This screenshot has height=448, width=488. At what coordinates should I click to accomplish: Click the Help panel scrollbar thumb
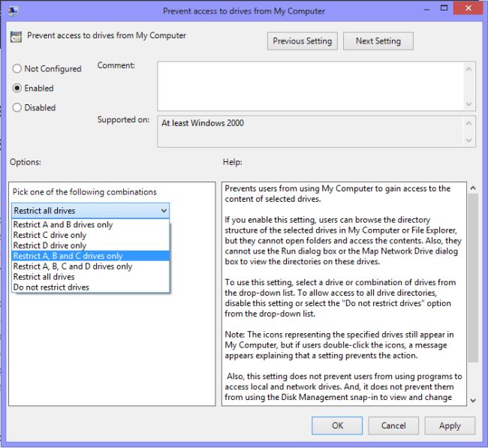[x=473, y=278]
